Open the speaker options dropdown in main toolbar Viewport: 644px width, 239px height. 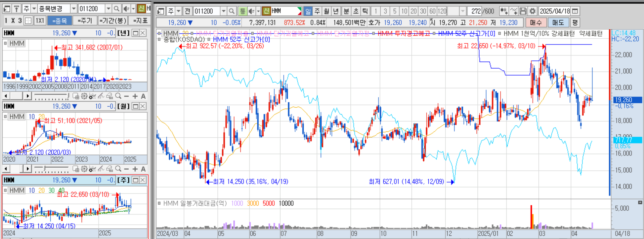pyautogui.click(x=258, y=11)
